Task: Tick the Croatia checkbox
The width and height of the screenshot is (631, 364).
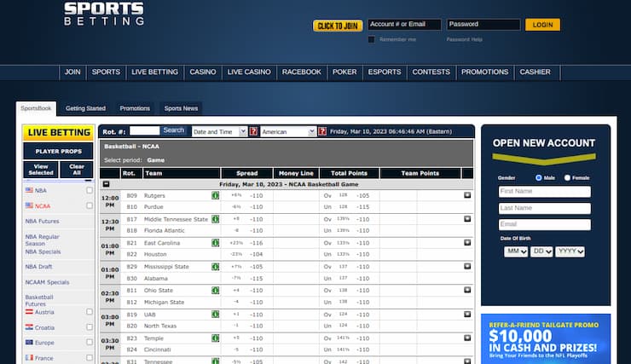Action: coord(90,327)
